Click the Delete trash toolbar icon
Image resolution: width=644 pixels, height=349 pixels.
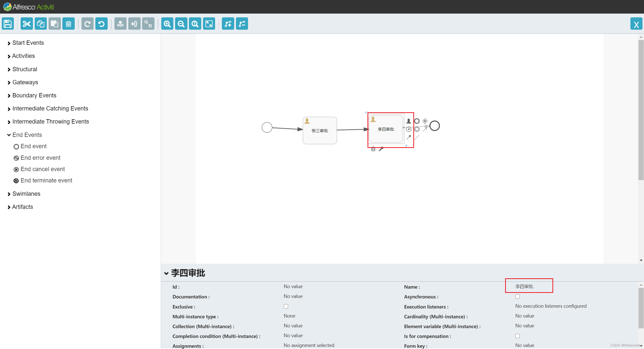click(68, 24)
